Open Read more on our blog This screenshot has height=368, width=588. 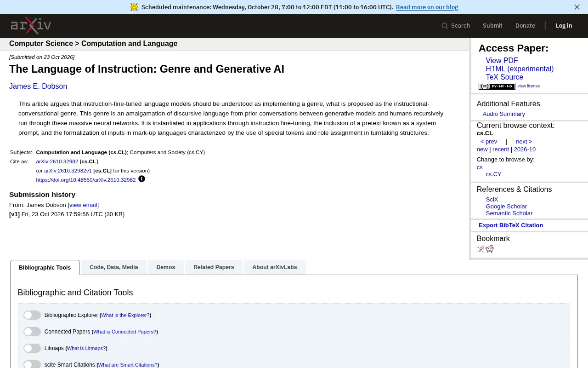coord(427,7)
